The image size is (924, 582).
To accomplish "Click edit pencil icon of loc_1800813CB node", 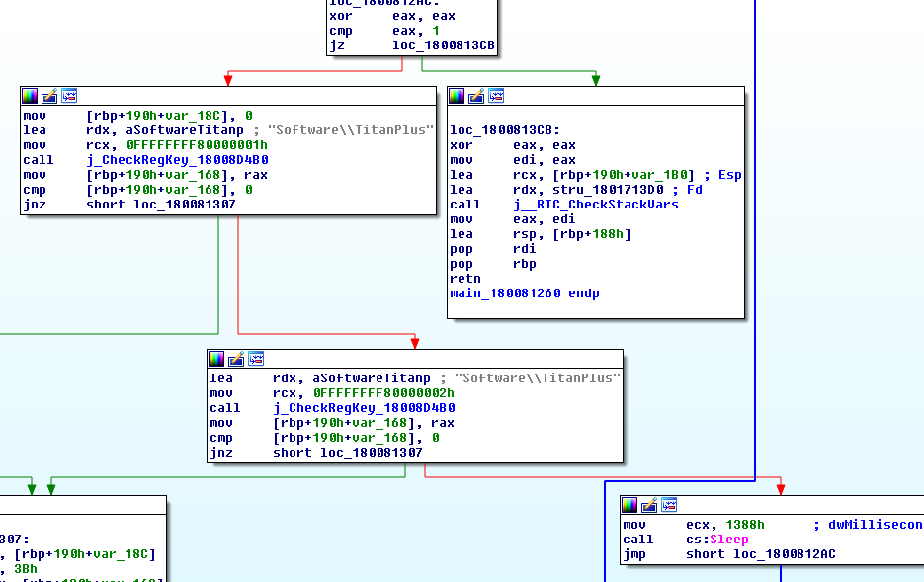I will 476,96.
